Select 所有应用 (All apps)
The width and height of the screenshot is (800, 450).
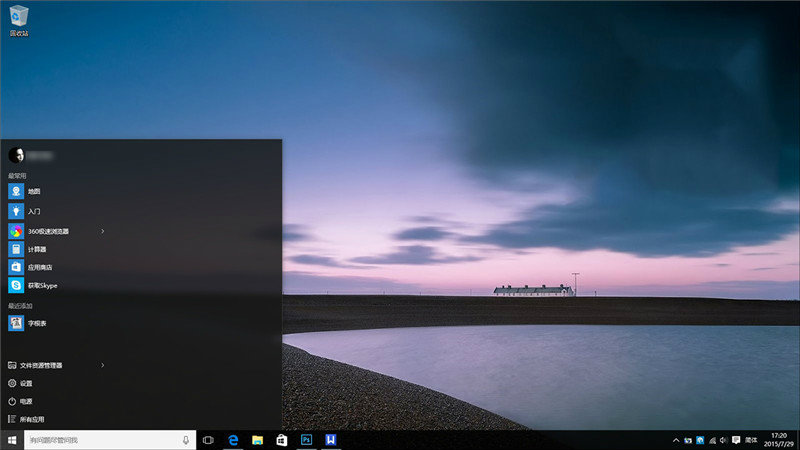point(30,419)
